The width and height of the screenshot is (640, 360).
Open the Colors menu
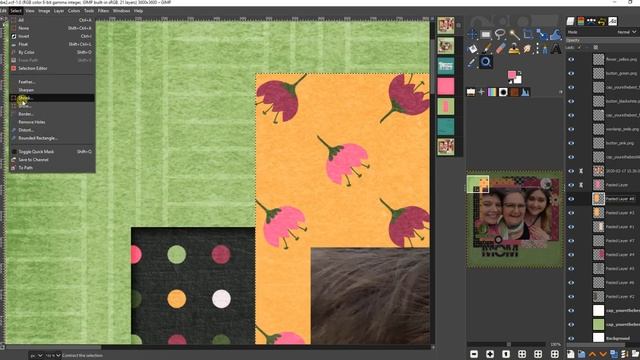74,11
